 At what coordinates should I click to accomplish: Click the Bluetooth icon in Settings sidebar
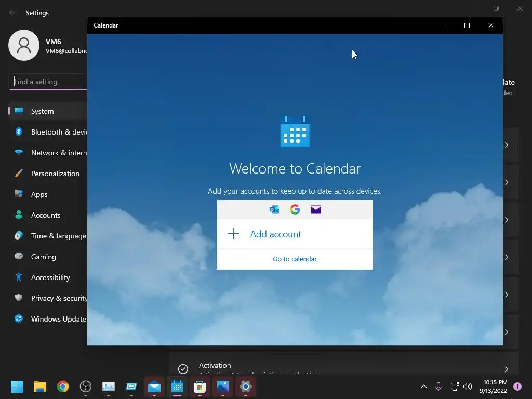(19, 131)
